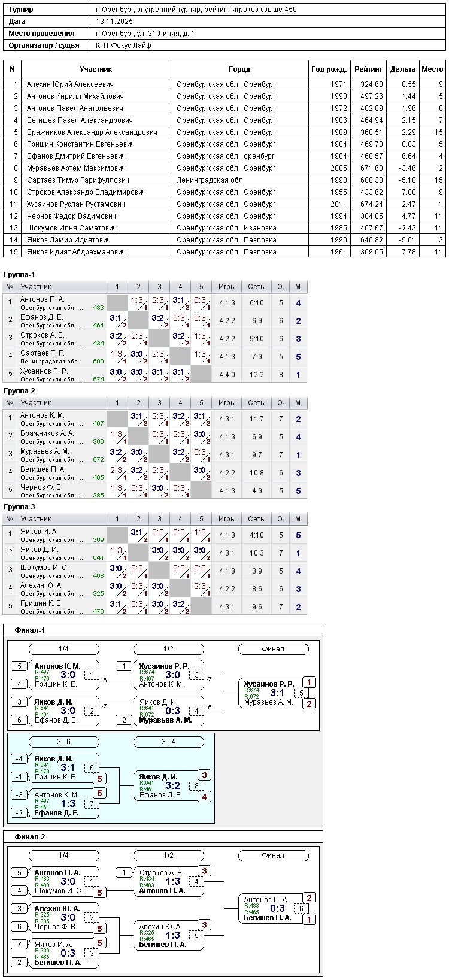This screenshot has width=449, height=980.
Task: Click the "3...6" round label
Action: coord(64,742)
